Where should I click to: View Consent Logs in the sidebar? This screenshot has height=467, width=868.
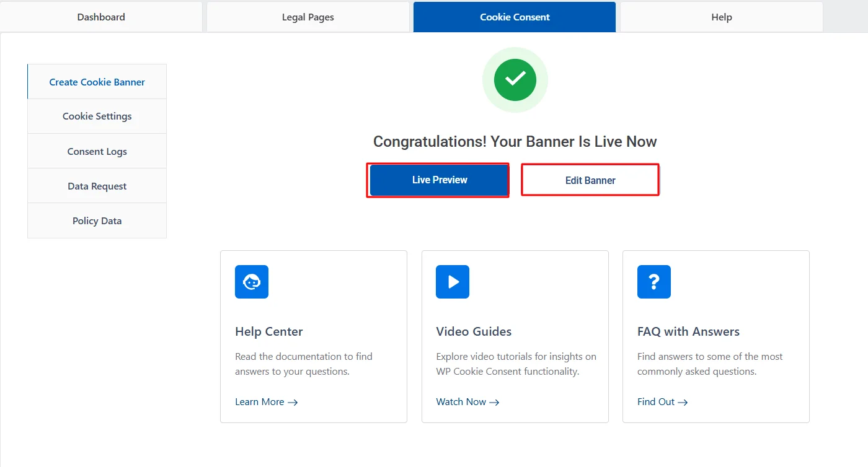97,151
